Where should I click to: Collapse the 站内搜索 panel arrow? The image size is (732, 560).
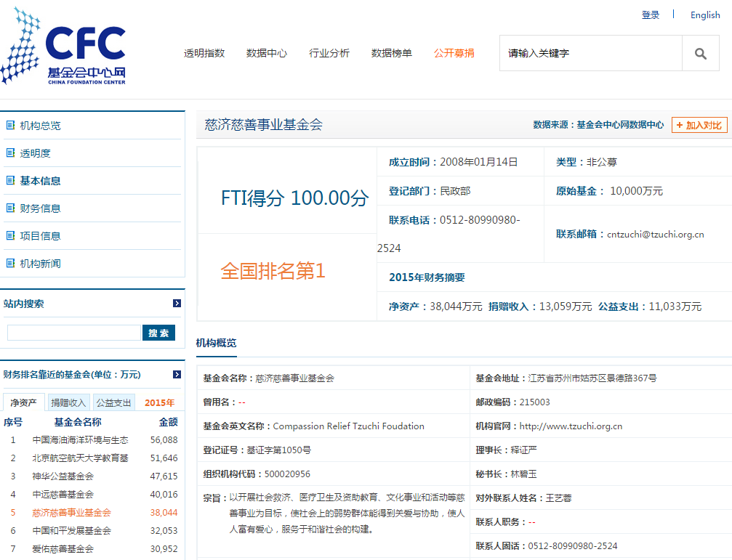click(x=177, y=304)
